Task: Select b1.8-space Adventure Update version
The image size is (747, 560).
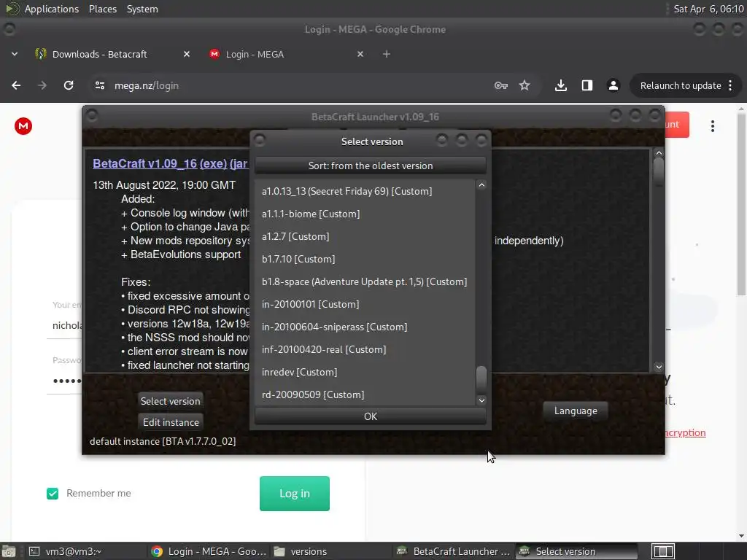Action: [x=365, y=282]
